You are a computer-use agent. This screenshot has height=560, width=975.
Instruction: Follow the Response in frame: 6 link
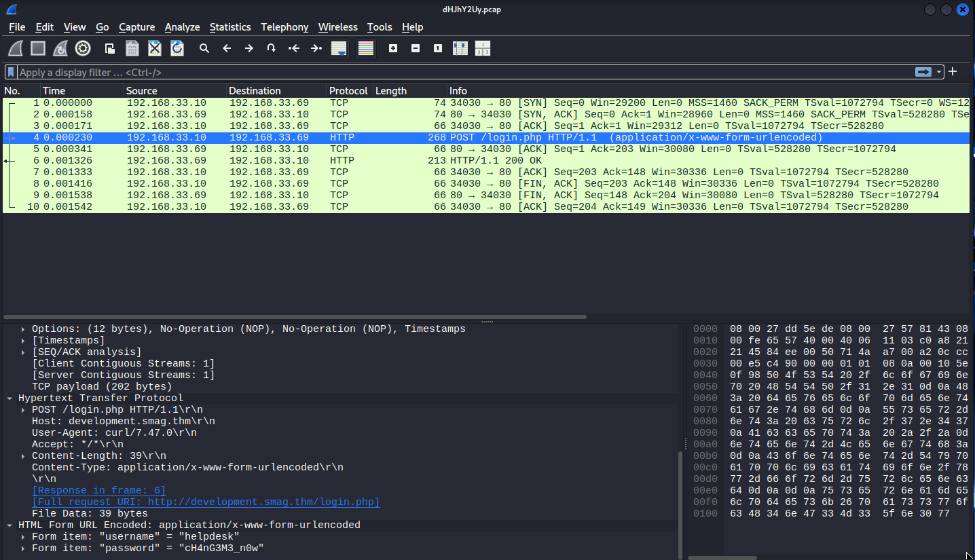98,491
